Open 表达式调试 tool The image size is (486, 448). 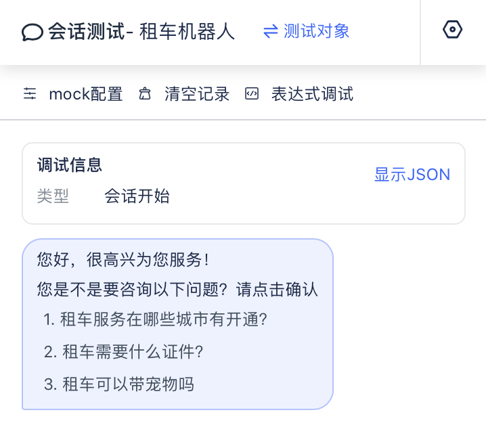click(x=313, y=94)
